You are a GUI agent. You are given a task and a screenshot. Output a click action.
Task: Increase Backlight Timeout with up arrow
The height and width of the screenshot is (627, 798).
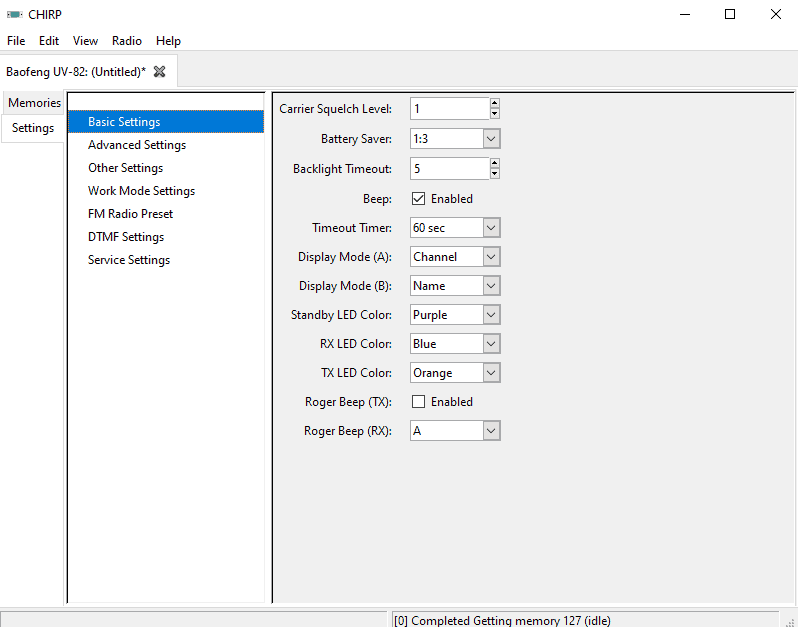point(494,163)
